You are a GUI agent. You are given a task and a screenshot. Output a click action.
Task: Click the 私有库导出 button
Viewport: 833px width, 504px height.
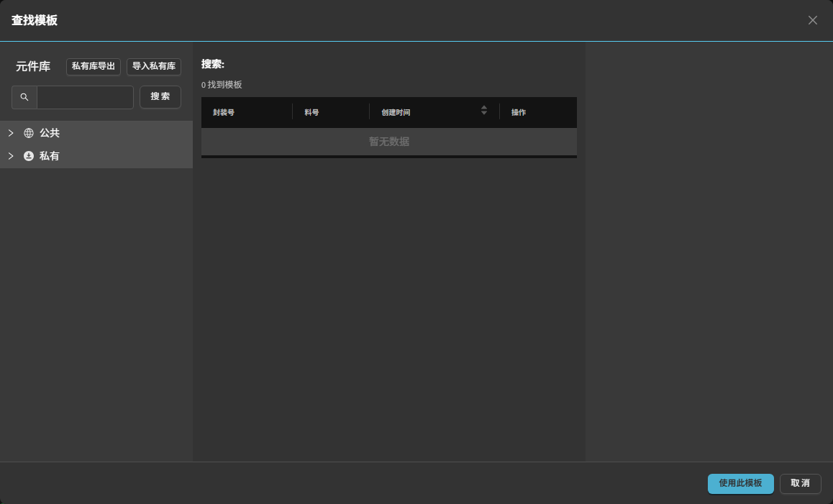(94, 66)
